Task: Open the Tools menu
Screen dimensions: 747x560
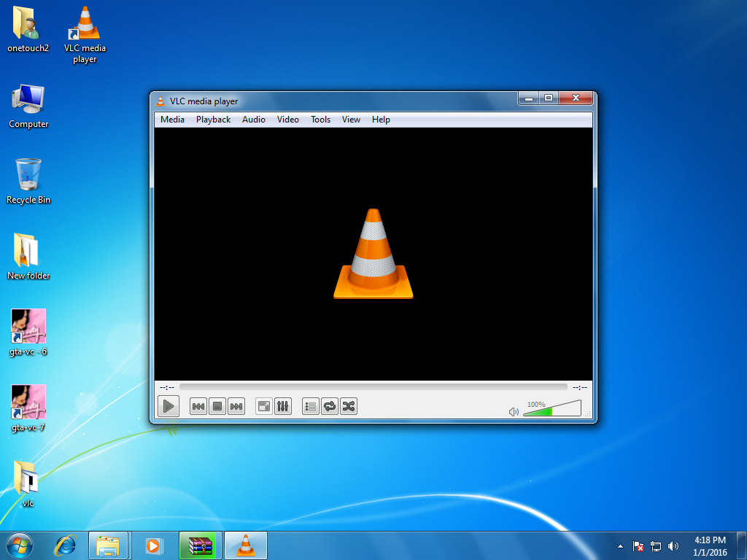Action: point(321,120)
